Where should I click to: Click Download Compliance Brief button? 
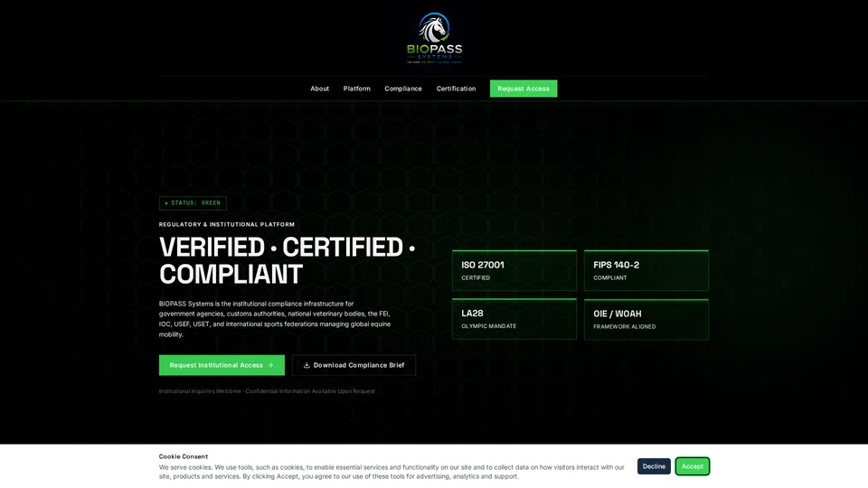coord(354,365)
